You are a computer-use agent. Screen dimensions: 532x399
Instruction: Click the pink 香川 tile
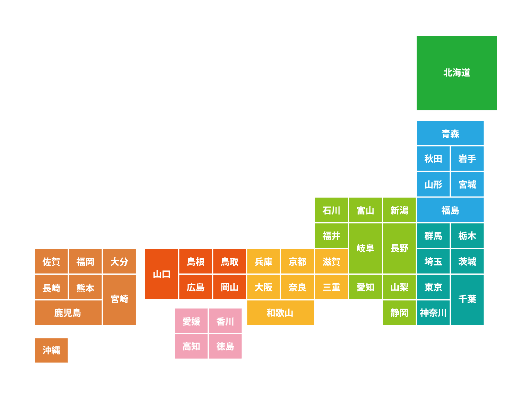[x=225, y=321]
